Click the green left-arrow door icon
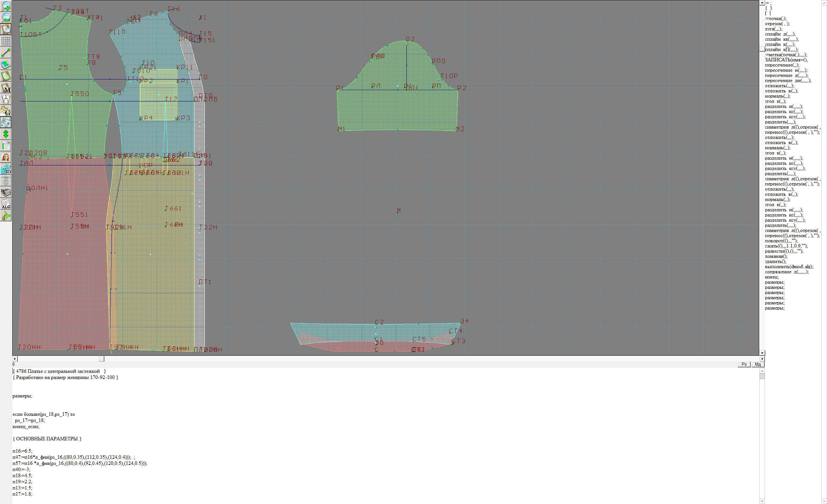Image resolution: width=827 pixels, height=504 pixels. click(6, 216)
